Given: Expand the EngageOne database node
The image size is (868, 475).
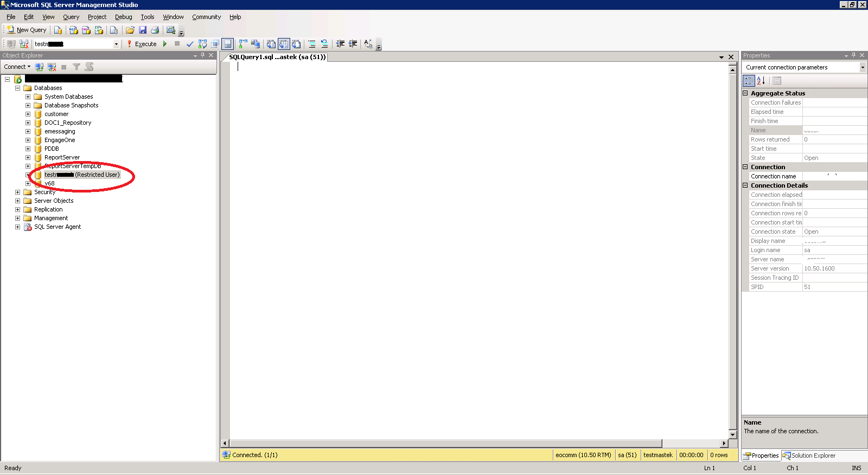Looking at the screenshot, I should tap(28, 140).
